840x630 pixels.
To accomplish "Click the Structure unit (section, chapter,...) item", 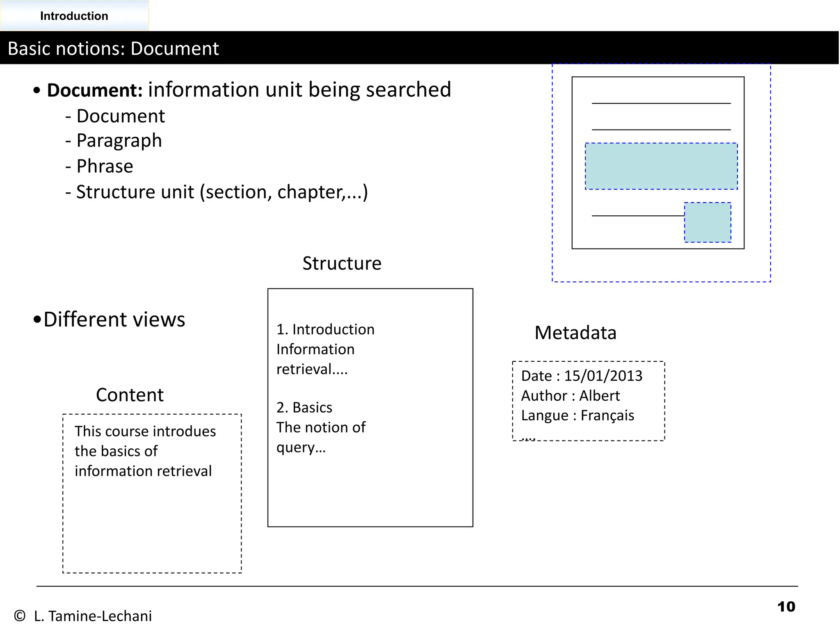I will 217,192.
